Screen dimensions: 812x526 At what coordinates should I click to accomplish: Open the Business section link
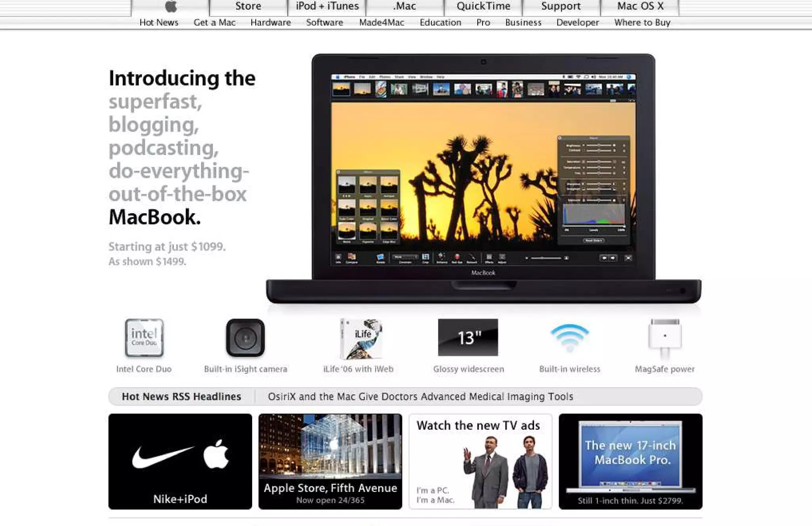coord(523,23)
